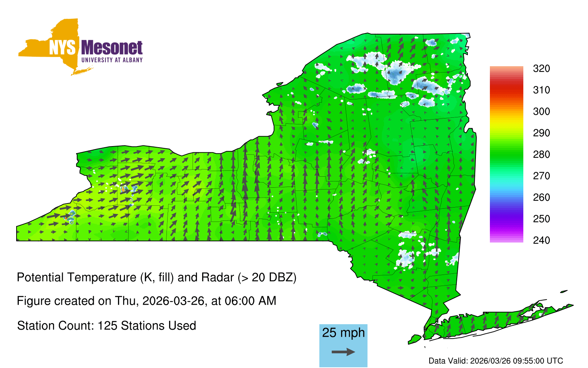Click the Station Count 125 Stations text
Viewport: 588px width, 368px height.
pos(107,326)
